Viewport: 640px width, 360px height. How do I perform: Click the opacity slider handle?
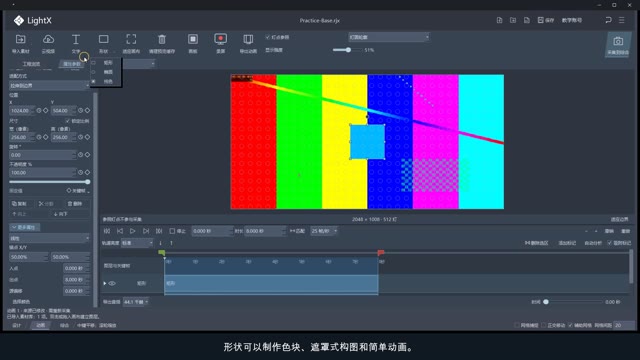88,182
